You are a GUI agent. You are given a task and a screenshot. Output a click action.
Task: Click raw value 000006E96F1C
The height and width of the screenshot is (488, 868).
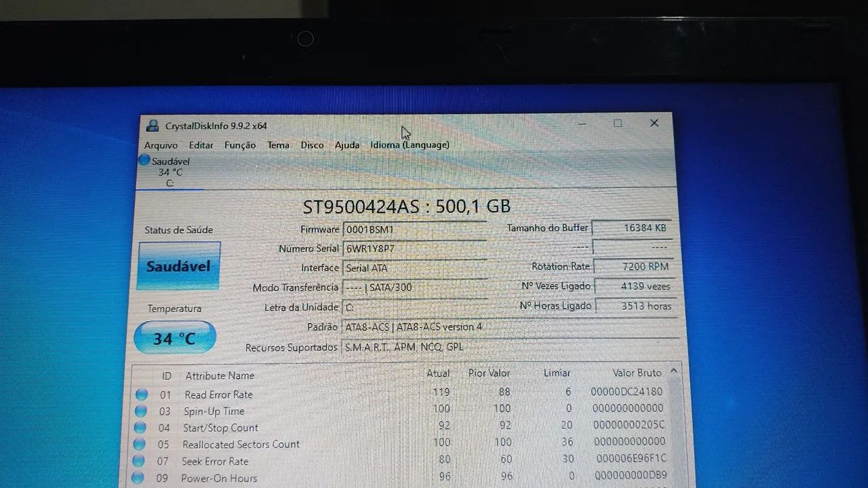[x=631, y=458]
